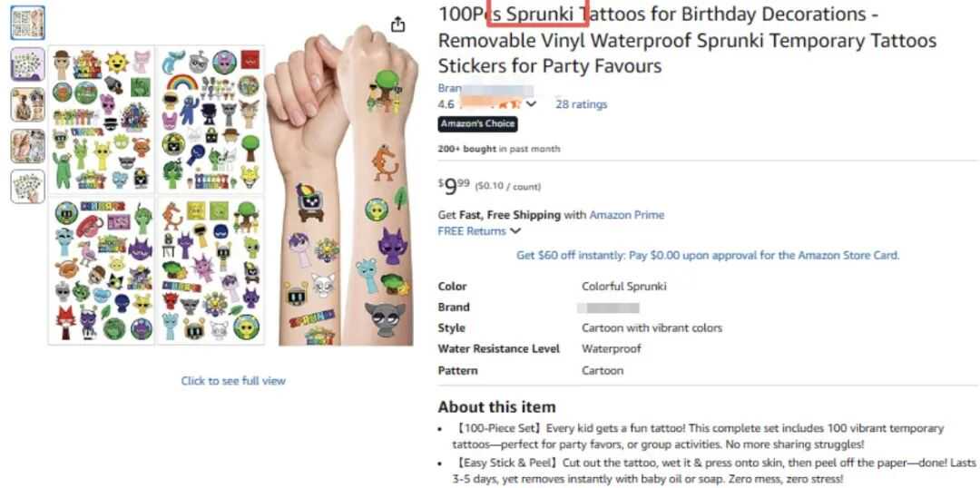This screenshot has width=980, height=488.
Task: Click the "200+ bought in past month" text
Action: (x=499, y=149)
